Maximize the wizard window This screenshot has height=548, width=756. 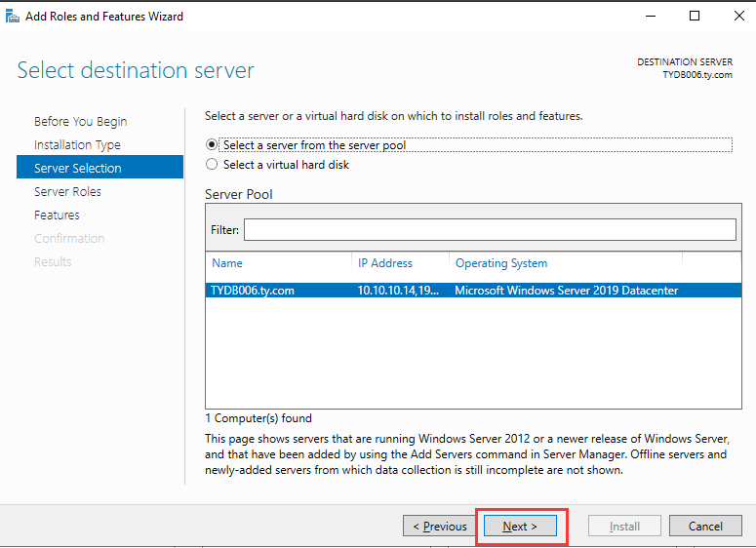click(x=695, y=16)
